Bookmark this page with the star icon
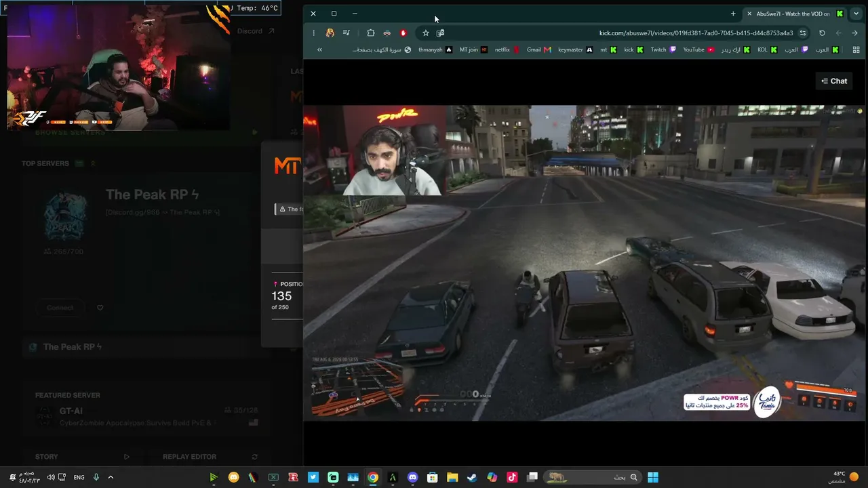 (426, 33)
